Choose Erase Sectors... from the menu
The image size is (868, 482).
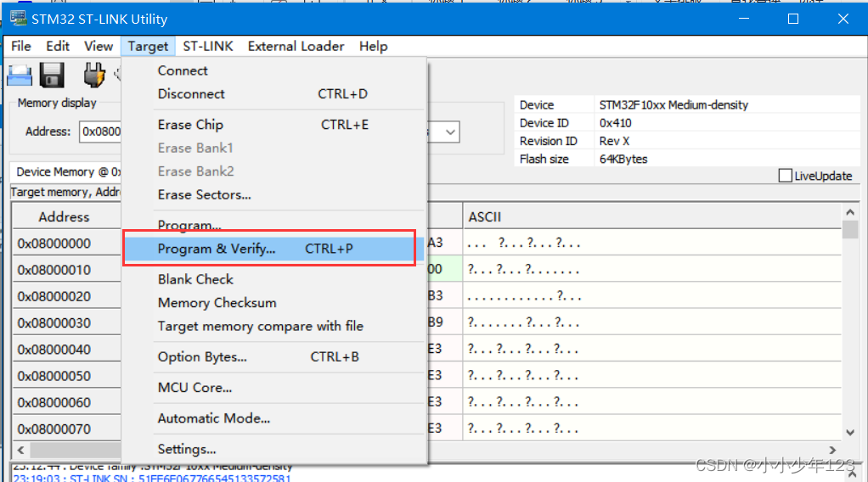point(274,195)
